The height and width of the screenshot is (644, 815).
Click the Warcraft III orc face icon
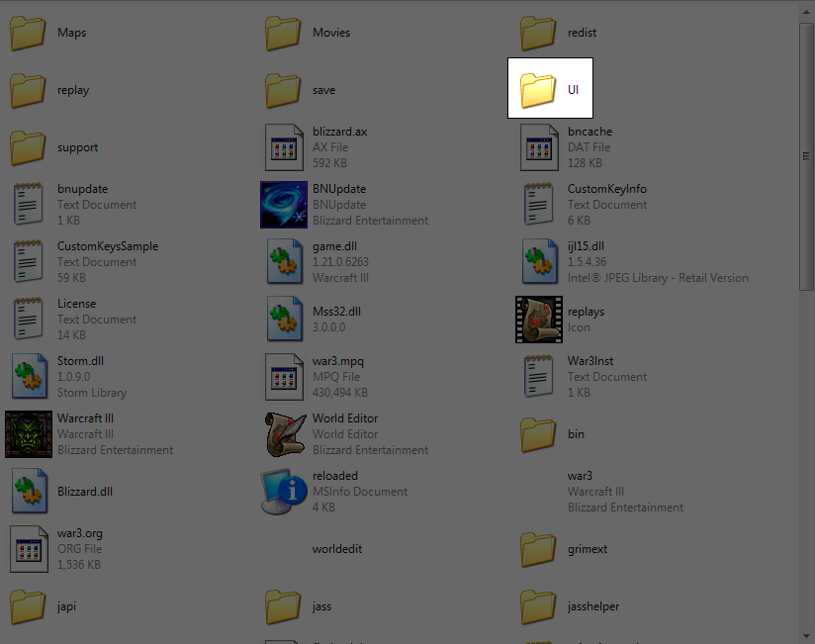[29, 434]
